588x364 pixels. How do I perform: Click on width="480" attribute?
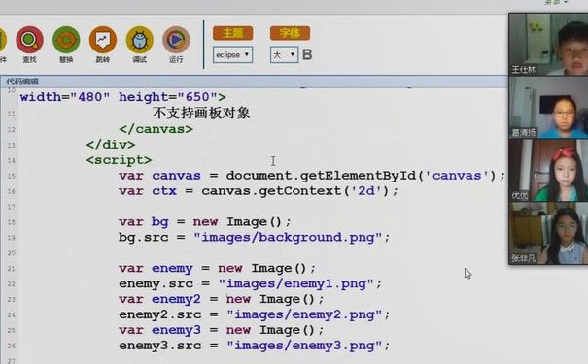coord(65,97)
